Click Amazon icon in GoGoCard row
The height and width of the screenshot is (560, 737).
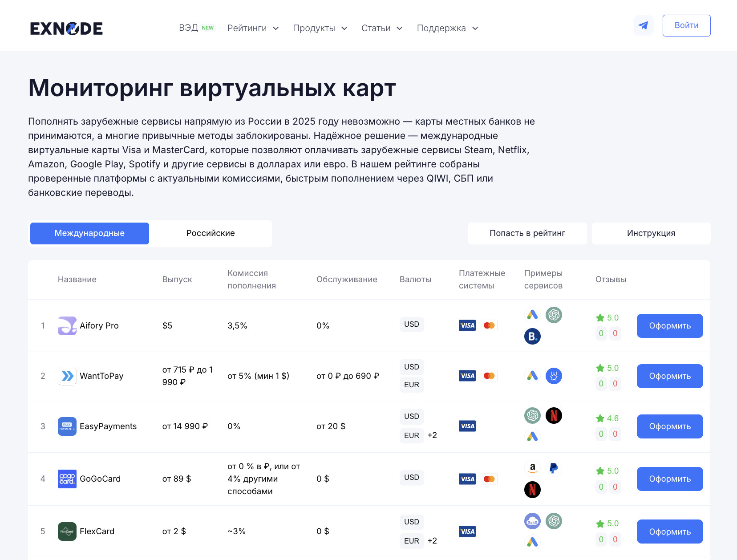[x=532, y=468]
